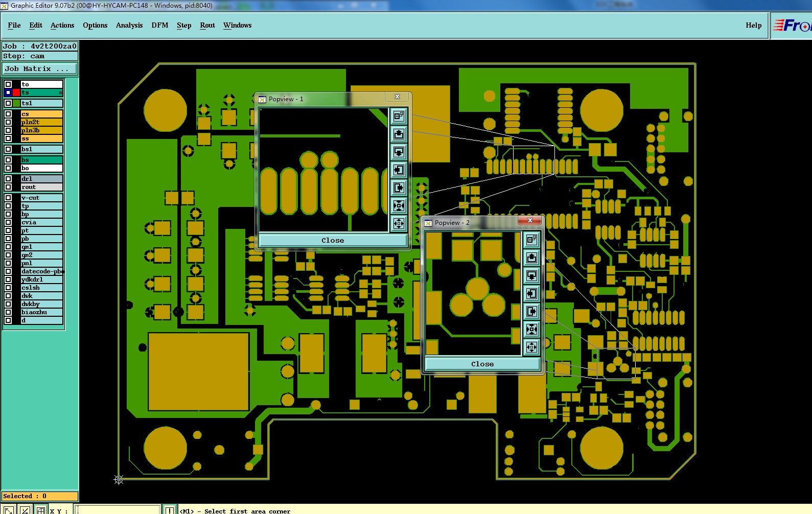Click the top window-swap icon in Popview 2

pyautogui.click(x=531, y=240)
